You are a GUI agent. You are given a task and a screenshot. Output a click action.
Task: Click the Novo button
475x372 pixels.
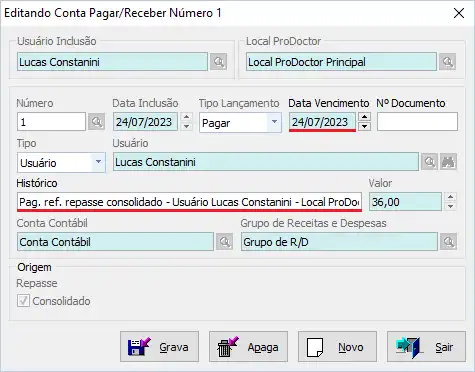pos(337,347)
